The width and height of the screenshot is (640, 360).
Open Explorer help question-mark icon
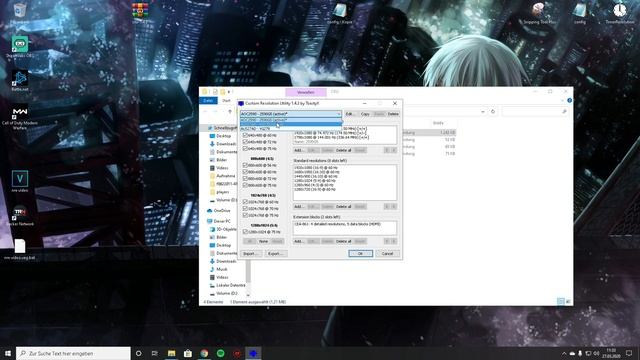(x=569, y=100)
